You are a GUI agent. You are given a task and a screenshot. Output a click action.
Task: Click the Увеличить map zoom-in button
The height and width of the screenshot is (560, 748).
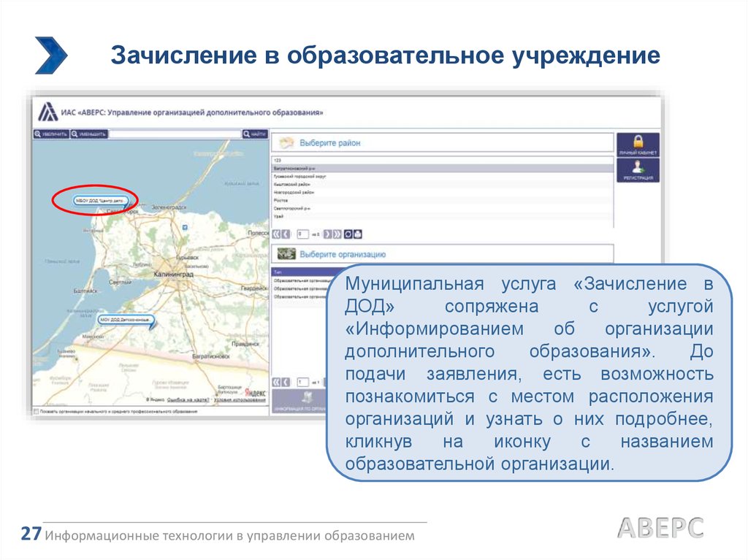[51, 134]
